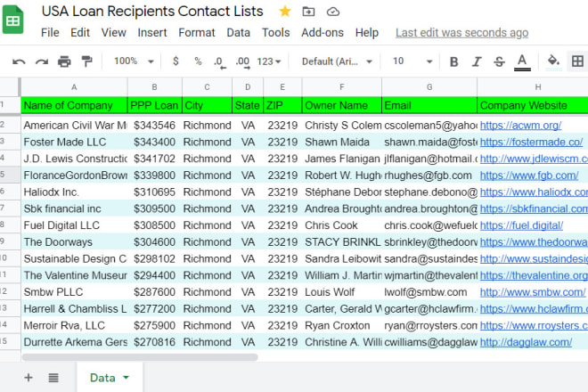Print the spreadsheet
The width and height of the screenshot is (588, 392).
(64, 61)
